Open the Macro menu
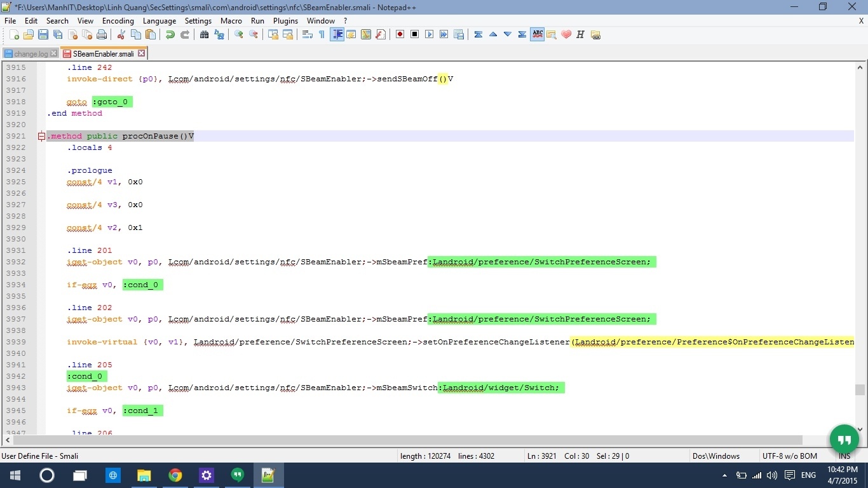Viewport: 868px width, 488px height. click(x=231, y=20)
